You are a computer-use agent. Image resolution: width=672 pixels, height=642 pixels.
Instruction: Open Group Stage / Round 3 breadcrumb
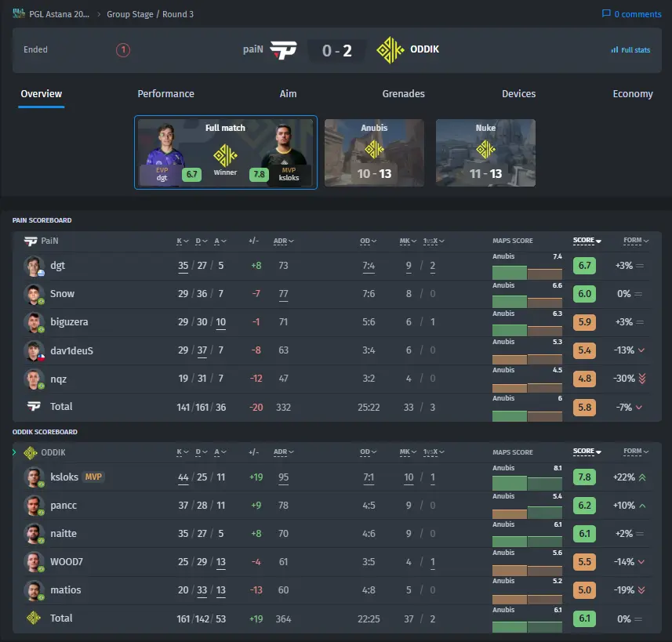point(150,14)
